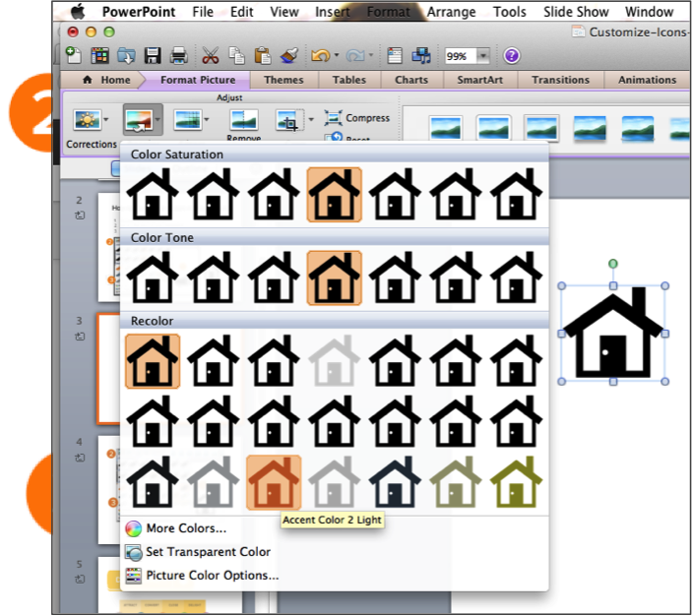692x616 pixels.
Task: Select the washout faded house in Recolor first row
Action: pos(334,361)
